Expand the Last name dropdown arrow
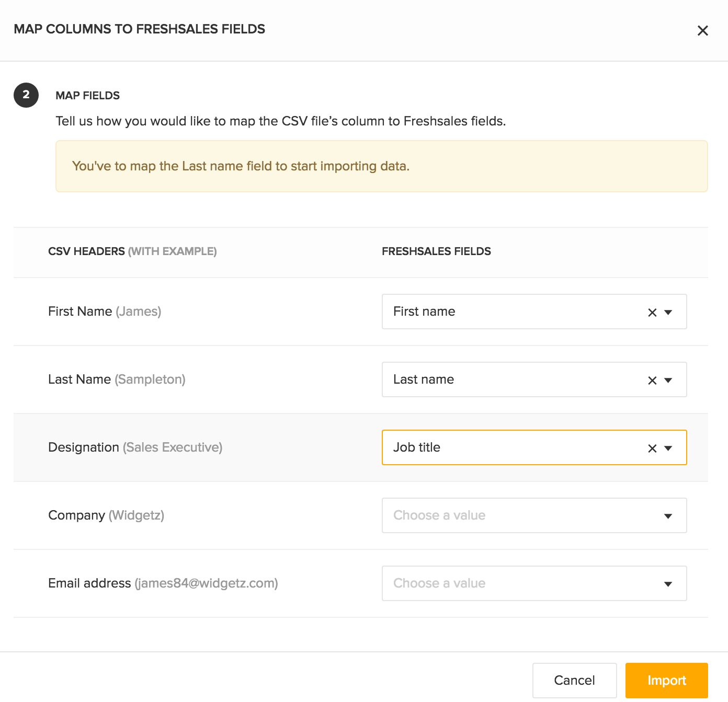This screenshot has width=728, height=702. (x=668, y=381)
